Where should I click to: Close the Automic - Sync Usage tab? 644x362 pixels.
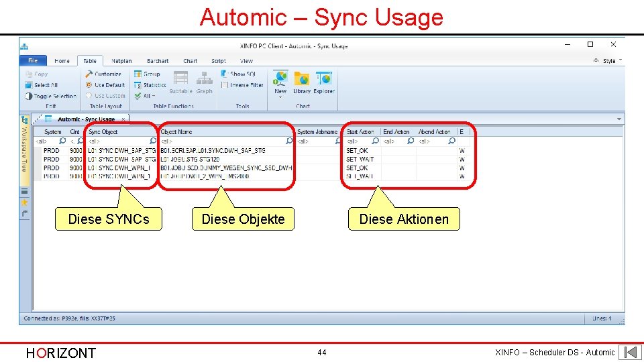click(123, 119)
